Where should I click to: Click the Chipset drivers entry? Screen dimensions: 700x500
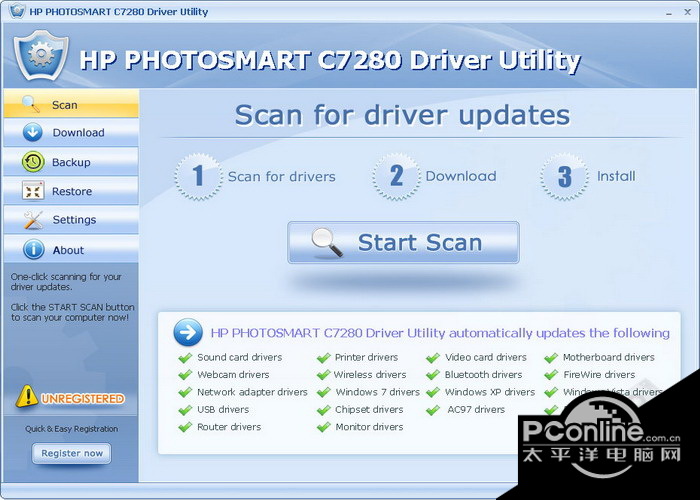click(x=369, y=409)
